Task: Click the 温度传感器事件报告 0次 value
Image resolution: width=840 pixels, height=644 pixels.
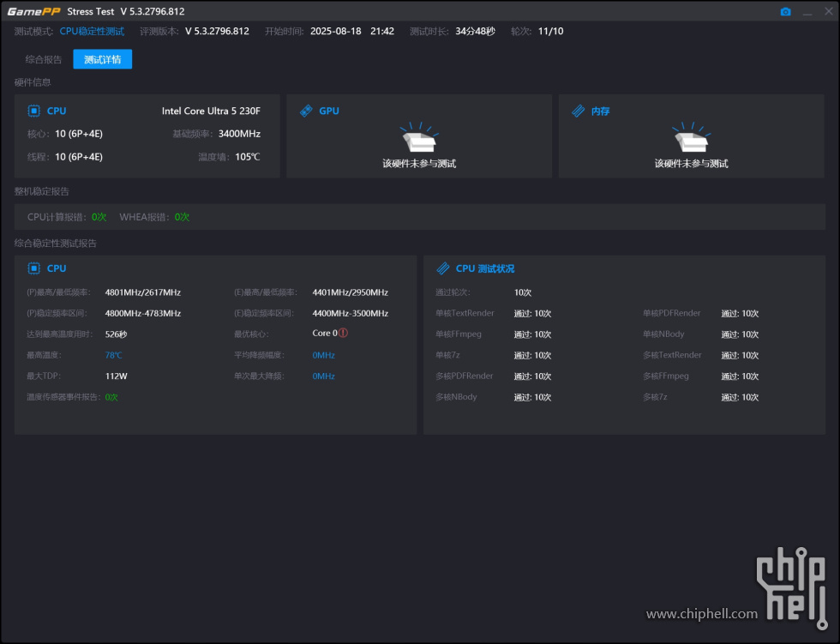Action: click(111, 397)
